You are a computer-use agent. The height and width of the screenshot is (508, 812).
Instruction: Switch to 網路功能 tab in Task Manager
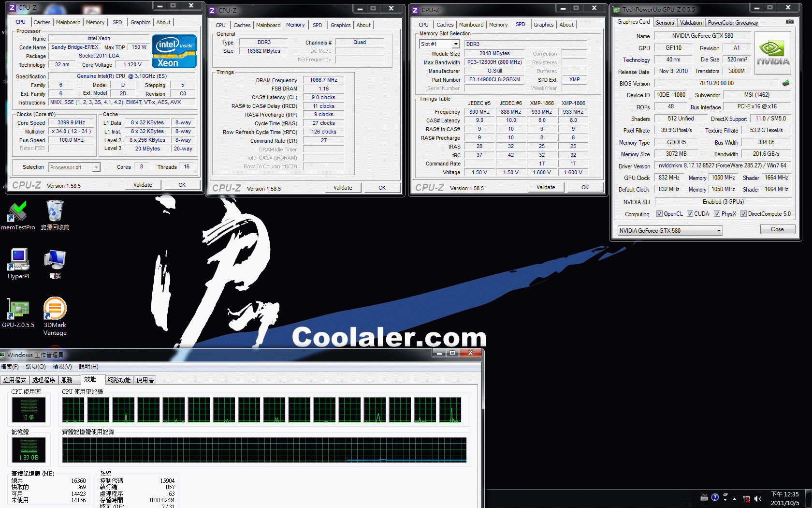(x=119, y=380)
